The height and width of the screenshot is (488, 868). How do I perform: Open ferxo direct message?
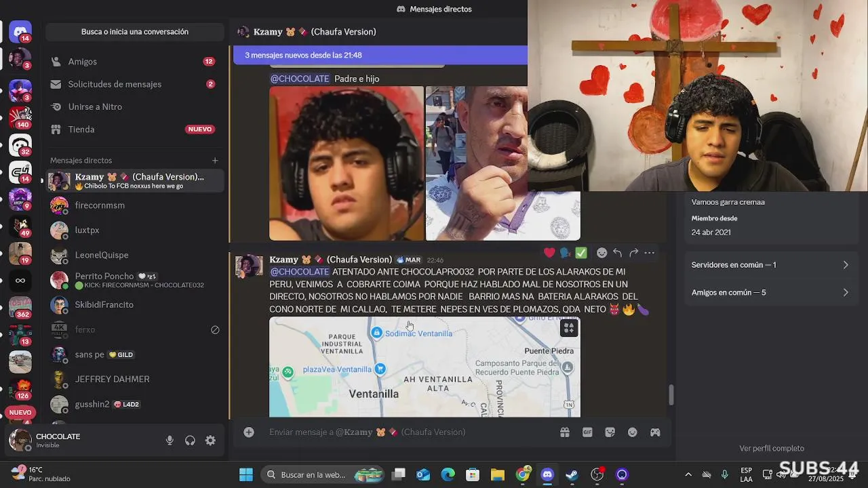[134, 329]
